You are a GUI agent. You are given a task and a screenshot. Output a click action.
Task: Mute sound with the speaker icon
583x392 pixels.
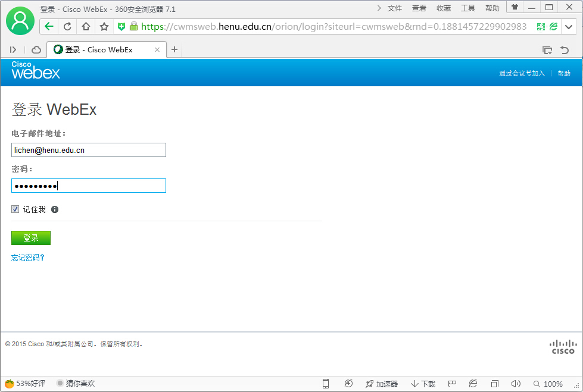(x=516, y=384)
